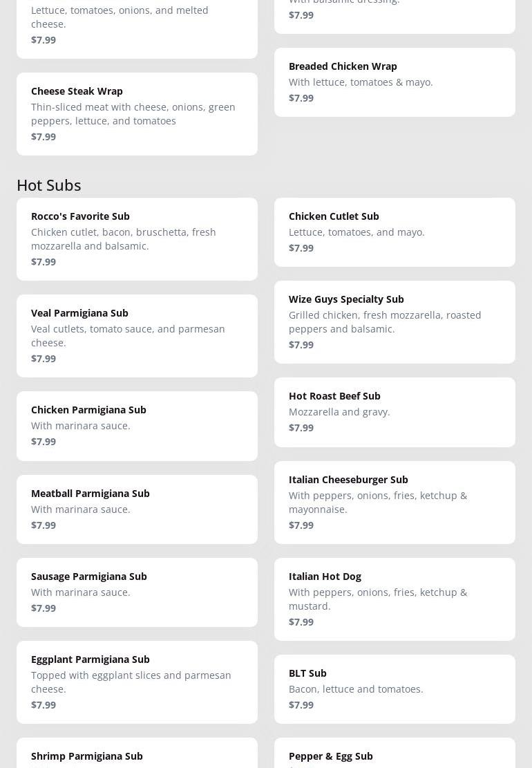Open the Cheese Steak Wrap item

tap(137, 113)
